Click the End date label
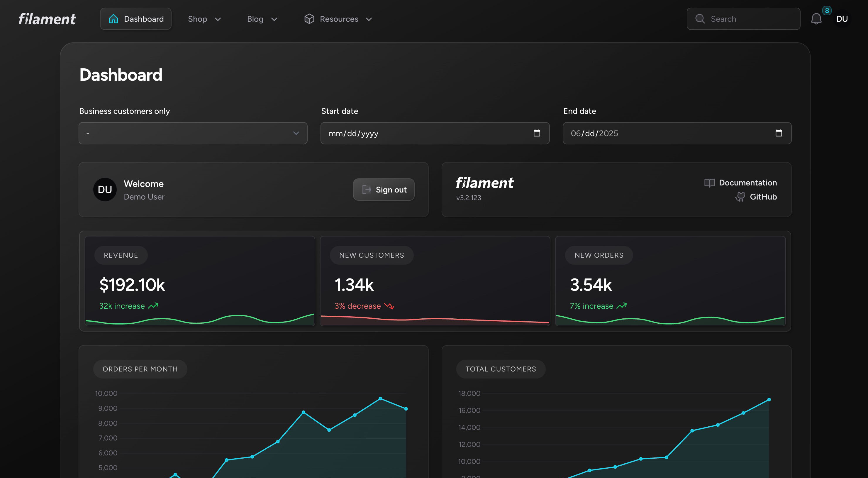 (x=579, y=111)
